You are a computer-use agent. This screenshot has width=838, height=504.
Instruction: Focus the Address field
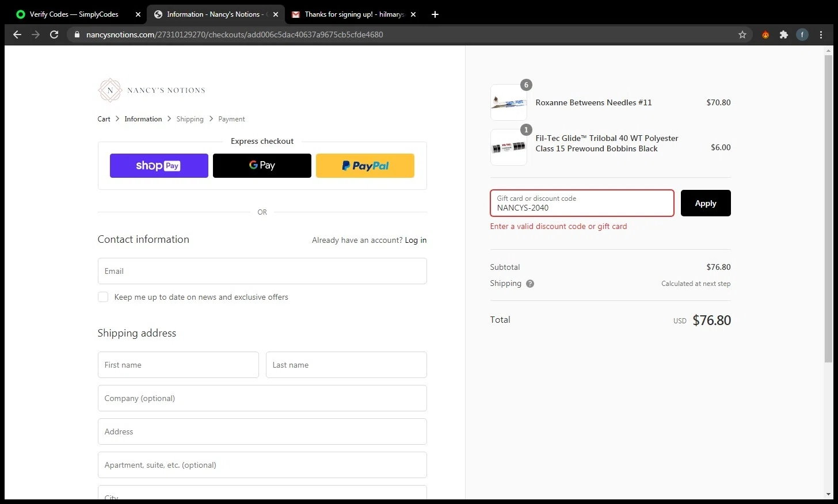click(x=262, y=432)
